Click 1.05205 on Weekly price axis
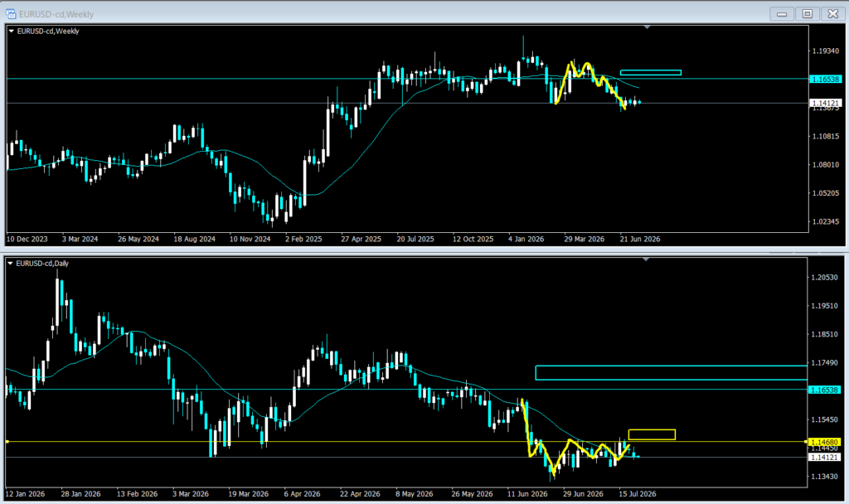This screenshot has width=849, height=504. point(826,193)
